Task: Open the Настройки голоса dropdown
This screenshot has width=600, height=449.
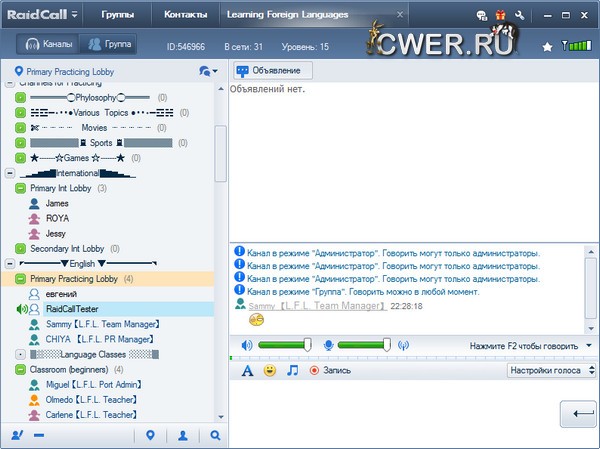Action: 551,370
